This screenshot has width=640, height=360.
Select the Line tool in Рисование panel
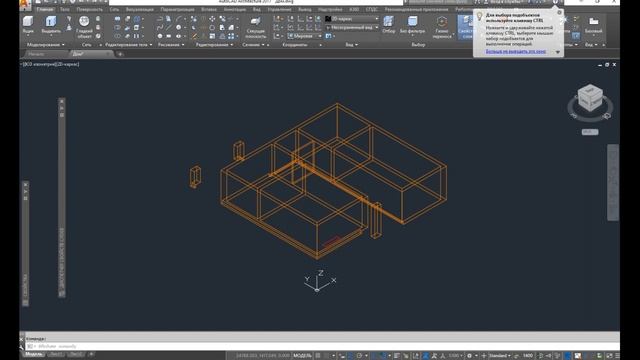(169, 27)
